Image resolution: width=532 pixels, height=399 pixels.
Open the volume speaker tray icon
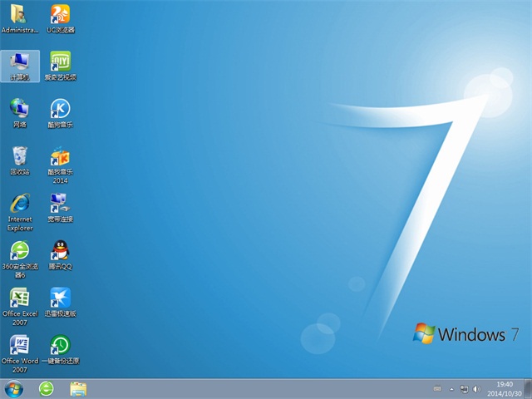476,389
